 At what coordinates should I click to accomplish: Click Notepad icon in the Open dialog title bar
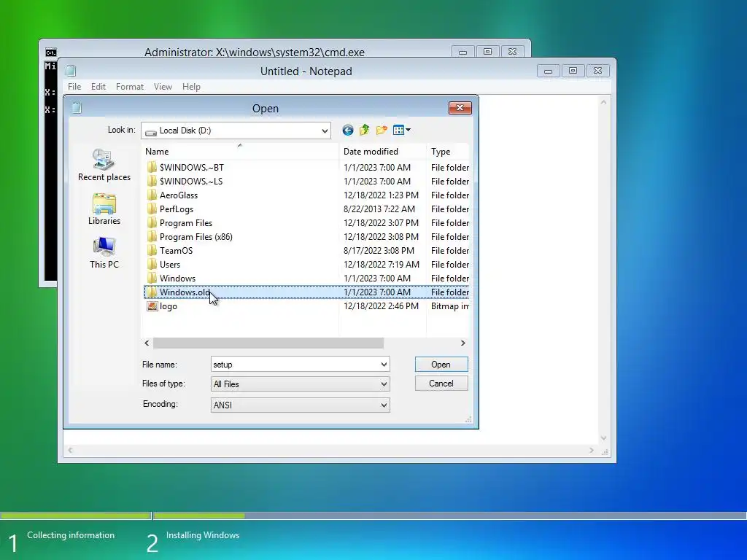click(76, 108)
